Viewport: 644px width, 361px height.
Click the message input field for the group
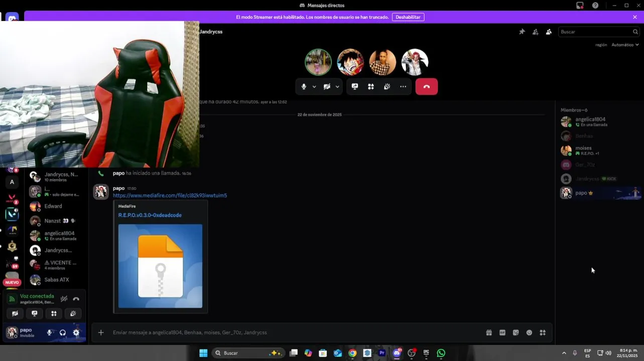pyautogui.click(x=296, y=332)
